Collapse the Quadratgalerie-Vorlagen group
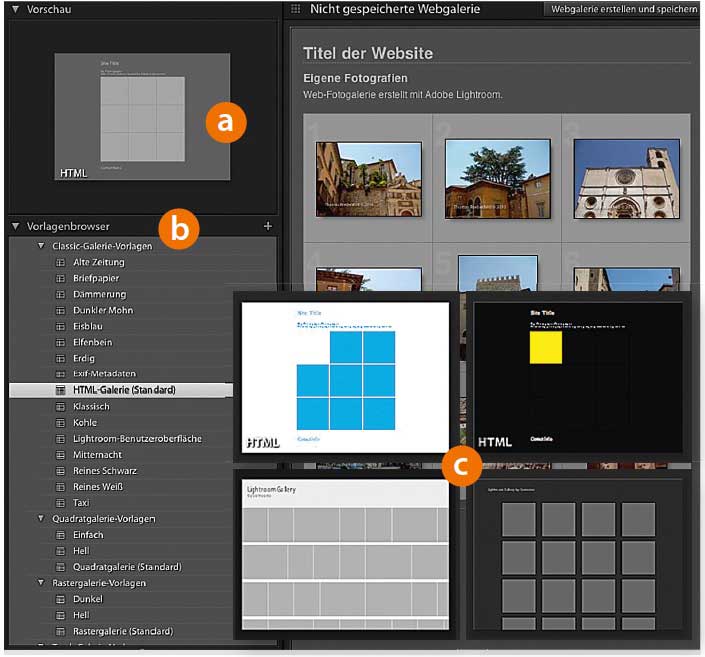This screenshot has width=705, height=657. (x=41, y=519)
